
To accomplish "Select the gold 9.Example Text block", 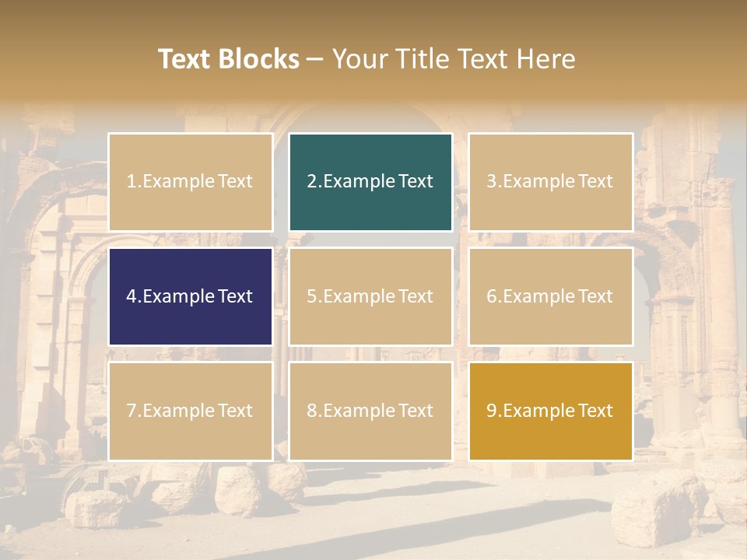I will point(550,411).
